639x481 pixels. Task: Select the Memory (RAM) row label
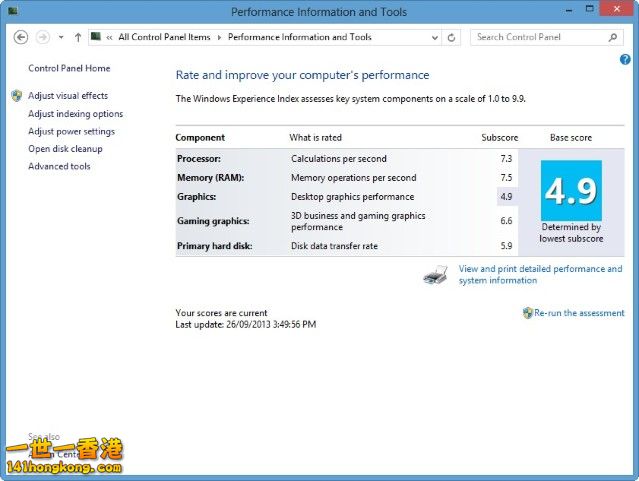[210, 178]
